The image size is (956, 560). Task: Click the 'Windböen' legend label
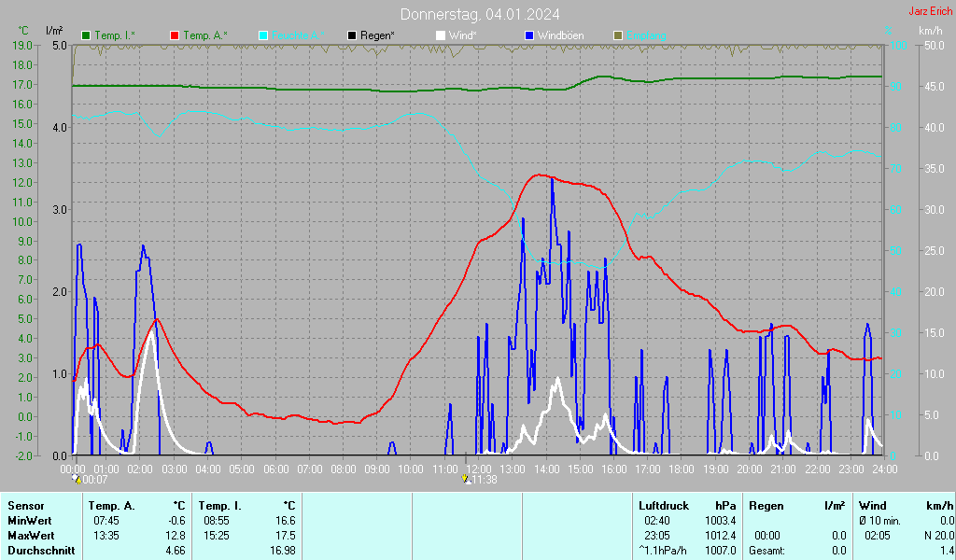[x=560, y=35]
